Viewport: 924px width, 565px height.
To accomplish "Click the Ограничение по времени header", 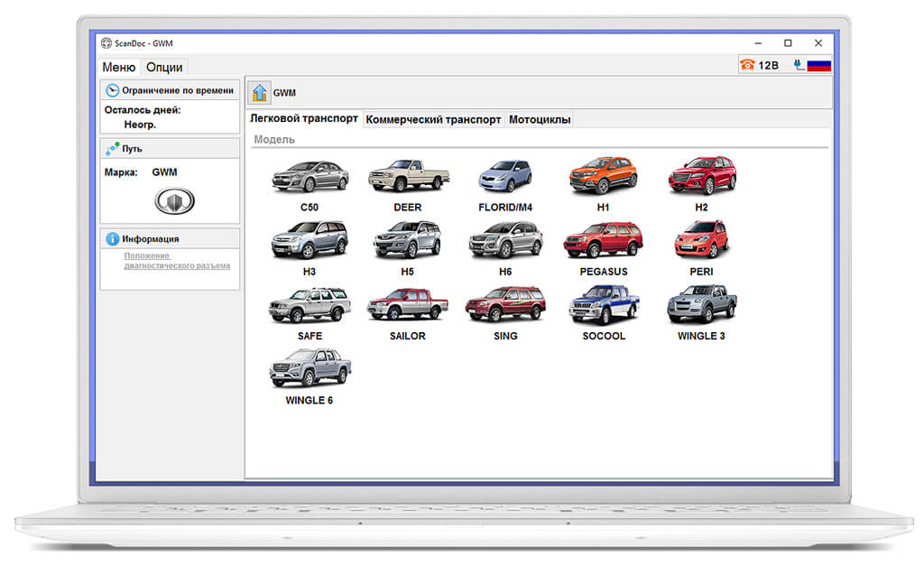I will 170,90.
